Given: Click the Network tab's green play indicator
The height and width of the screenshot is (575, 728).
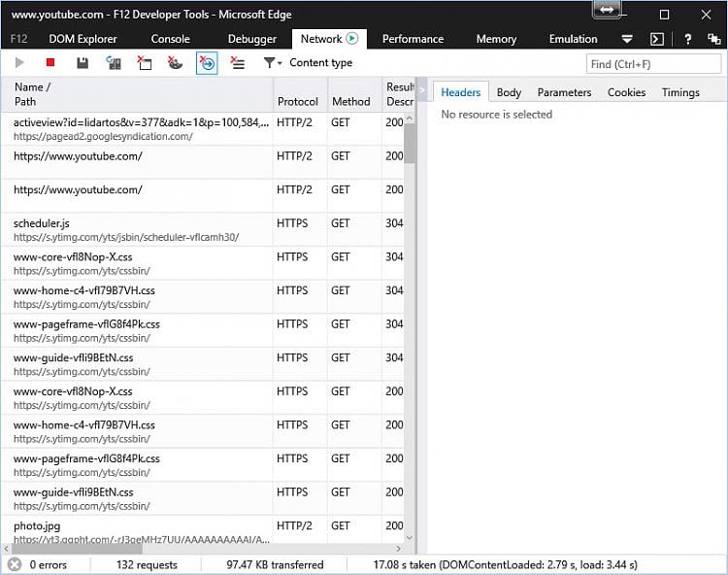Looking at the screenshot, I should point(352,39).
